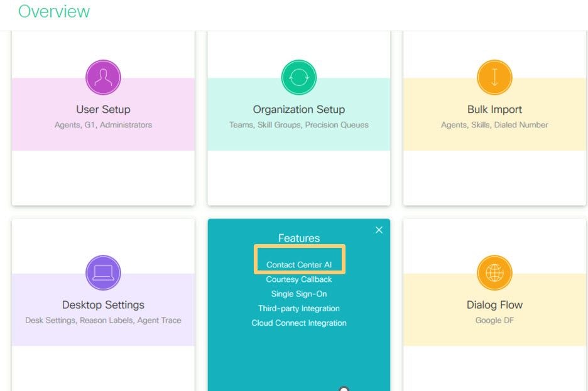Configure Single Sign-On
588x391 pixels.
pos(299,294)
